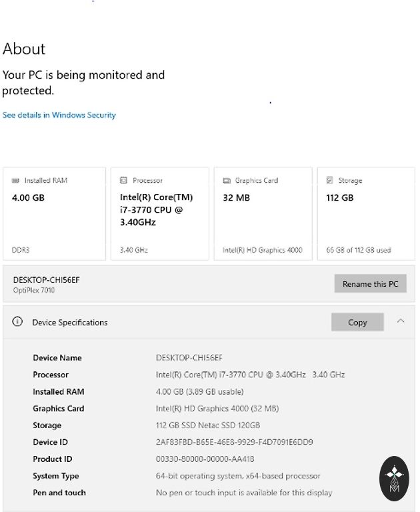
Task: Open See details in Windows Security
Action: click(x=59, y=115)
